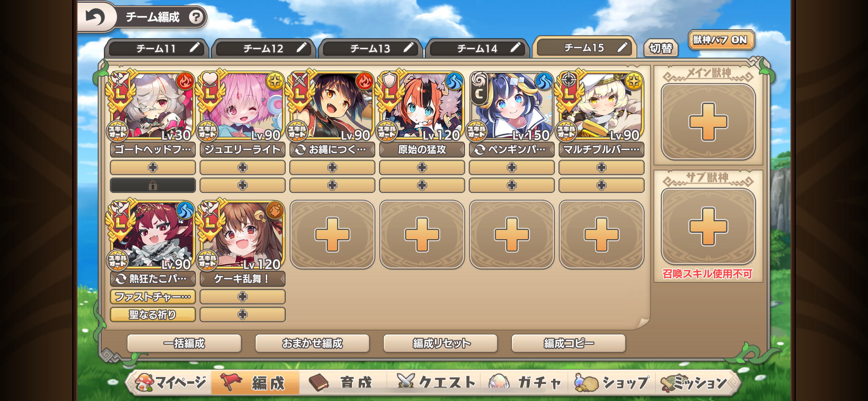
Task: Click the back arrow button
Action: click(x=95, y=17)
